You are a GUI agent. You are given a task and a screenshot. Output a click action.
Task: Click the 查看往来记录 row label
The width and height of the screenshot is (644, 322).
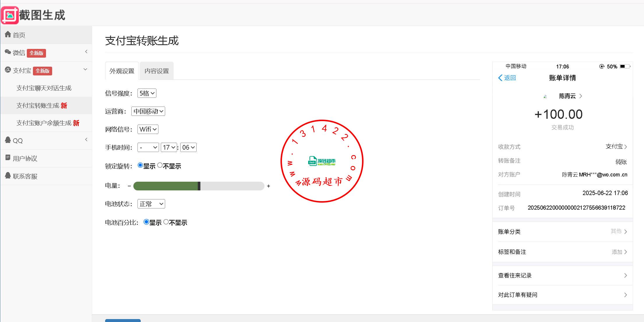[x=515, y=275]
